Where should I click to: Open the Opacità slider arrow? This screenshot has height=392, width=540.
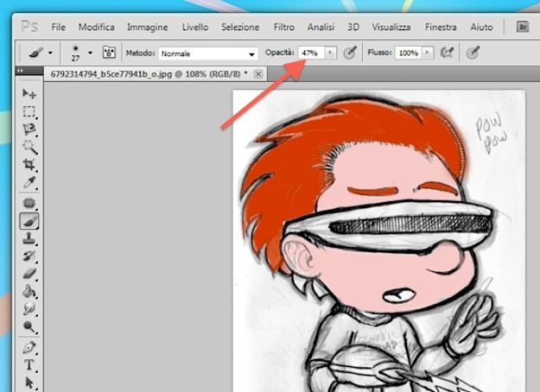[x=330, y=53]
